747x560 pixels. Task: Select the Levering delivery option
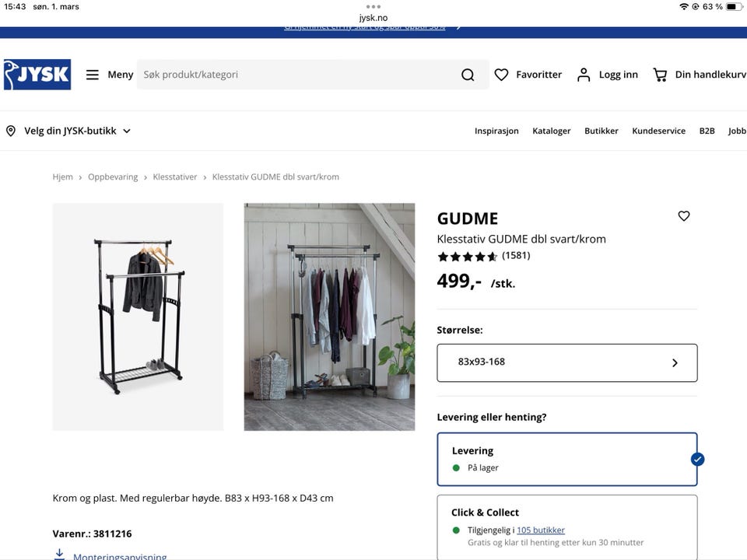[566, 458]
